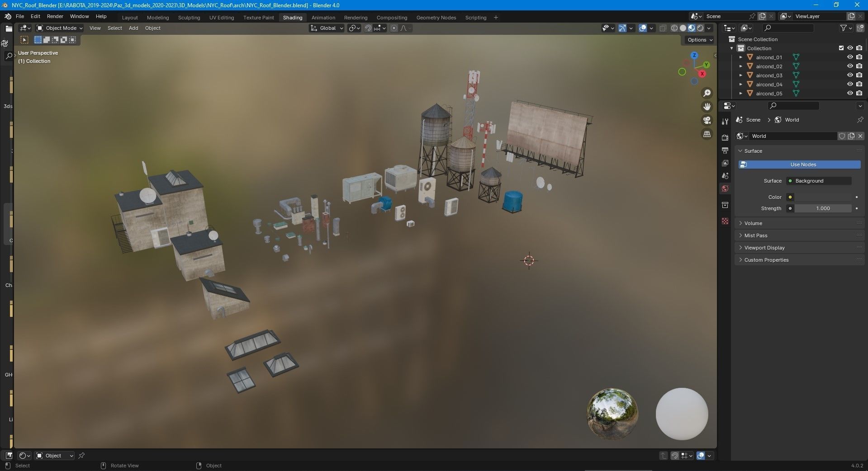Collapse the Collection tree item
Image resolution: width=868 pixels, height=471 pixels.
coord(731,48)
